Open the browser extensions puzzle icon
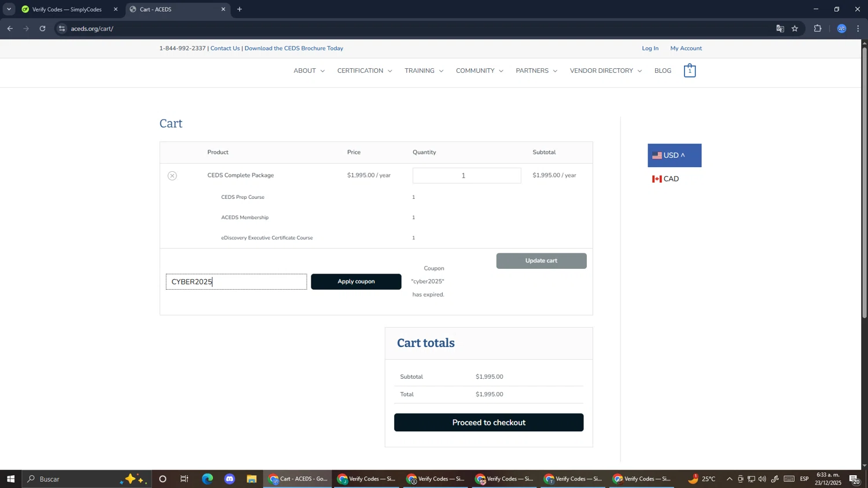This screenshot has height=488, width=868. [818, 28]
